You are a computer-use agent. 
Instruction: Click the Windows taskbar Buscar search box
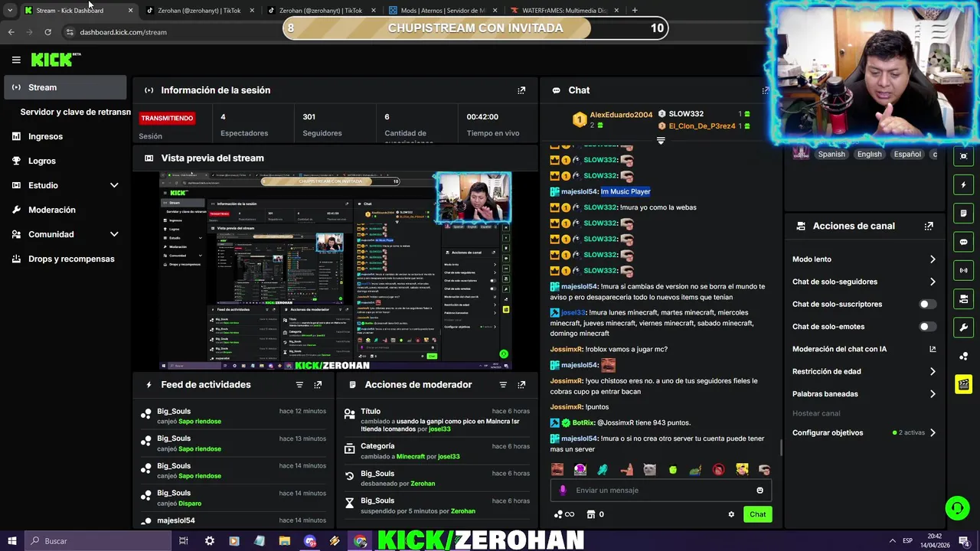(x=97, y=541)
